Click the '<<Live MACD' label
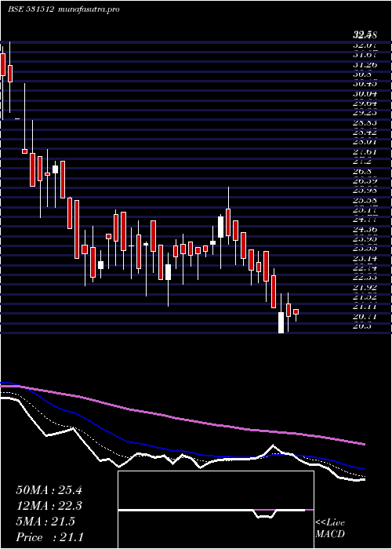This screenshot has width=392, height=549. (330, 529)
